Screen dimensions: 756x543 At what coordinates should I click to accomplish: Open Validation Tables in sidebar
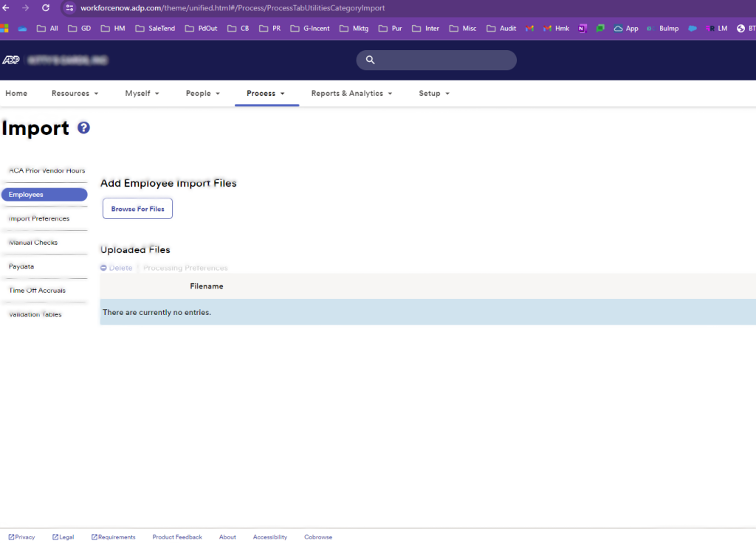35,314
